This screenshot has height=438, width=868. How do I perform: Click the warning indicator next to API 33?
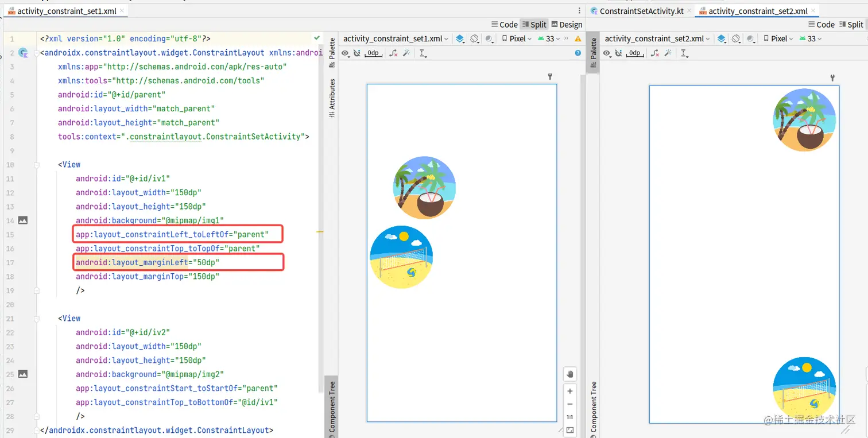(x=577, y=38)
